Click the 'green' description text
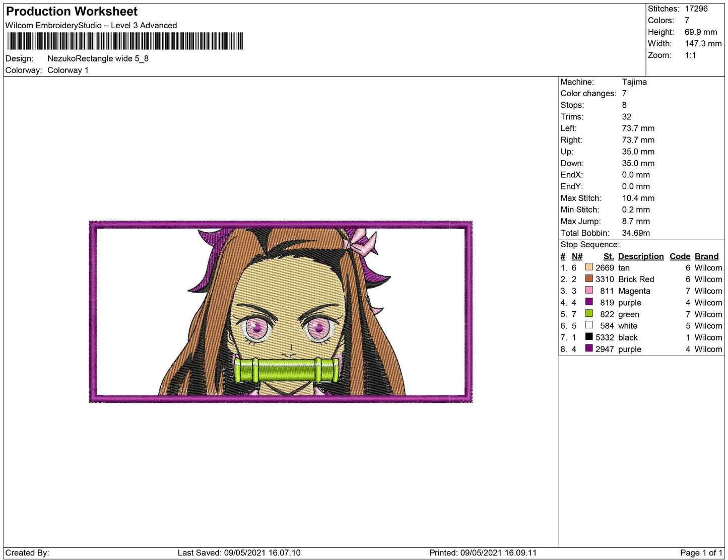 (x=629, y=314)
